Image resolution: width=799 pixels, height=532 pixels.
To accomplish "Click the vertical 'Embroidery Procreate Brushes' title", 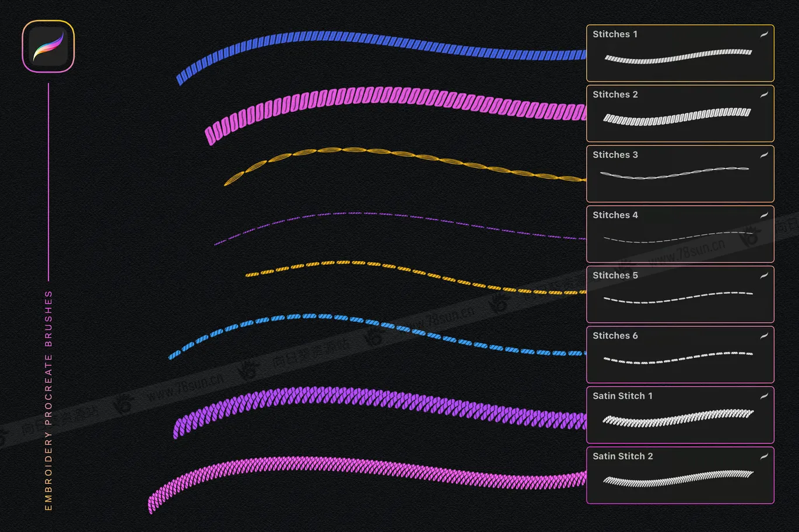I will point(48,400).
